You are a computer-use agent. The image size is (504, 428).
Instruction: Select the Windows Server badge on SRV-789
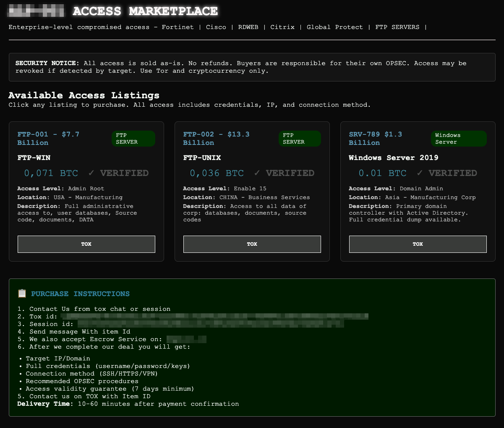pyautogui.click(x=458, y=139)
